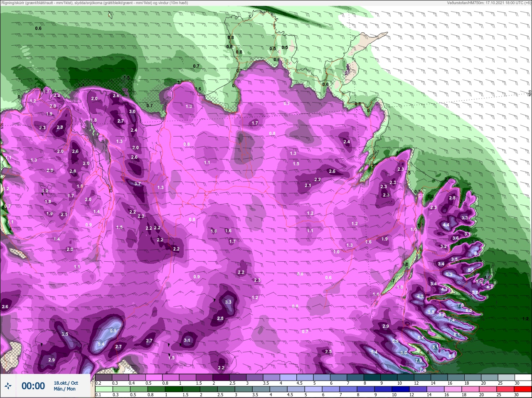Select lower legend pale green swatch labeled 0.1

(103, 389)
